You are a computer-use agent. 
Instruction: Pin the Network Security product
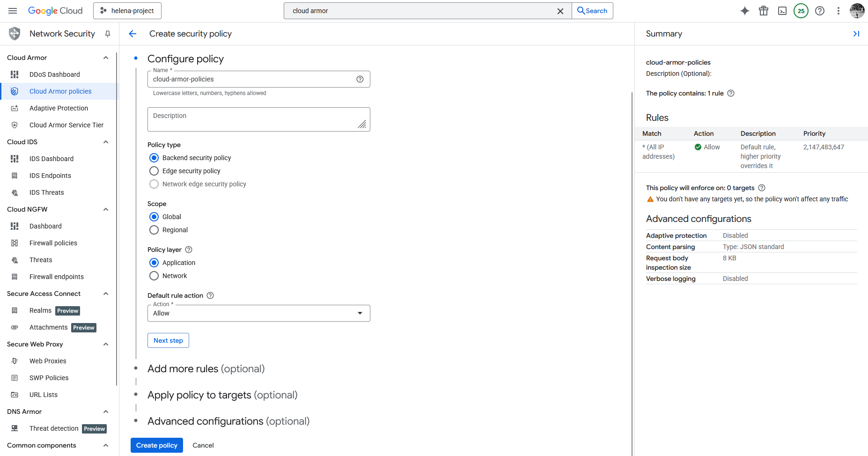pyautogui.click(x=108, y=34)
